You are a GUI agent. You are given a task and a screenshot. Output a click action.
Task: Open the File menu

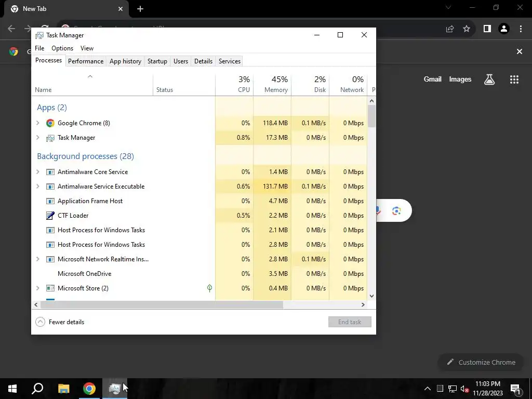[39, 48]
